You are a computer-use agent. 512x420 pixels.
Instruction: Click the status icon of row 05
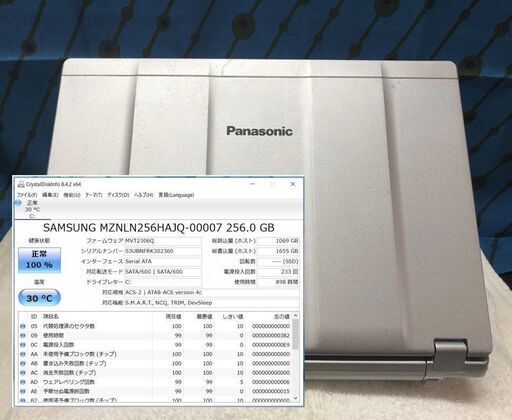pyautogui.click(x=23, y=326)
